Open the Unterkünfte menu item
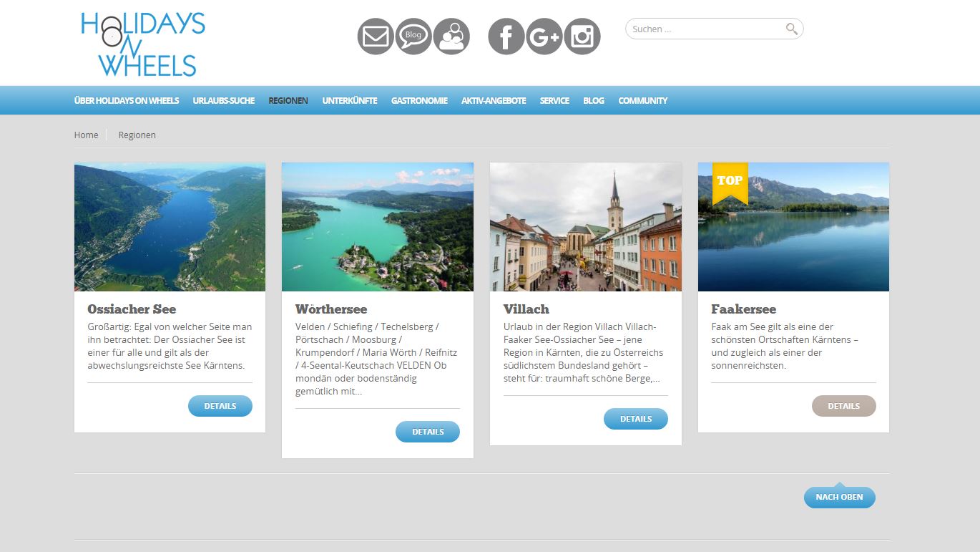This screenshot has width=980, height=552. 350,101
